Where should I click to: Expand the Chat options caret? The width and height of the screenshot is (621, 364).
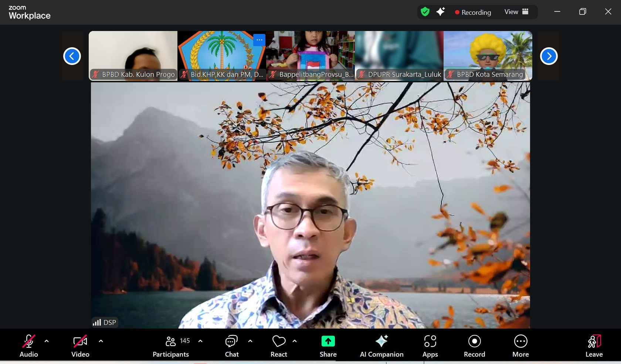[250, 341]
